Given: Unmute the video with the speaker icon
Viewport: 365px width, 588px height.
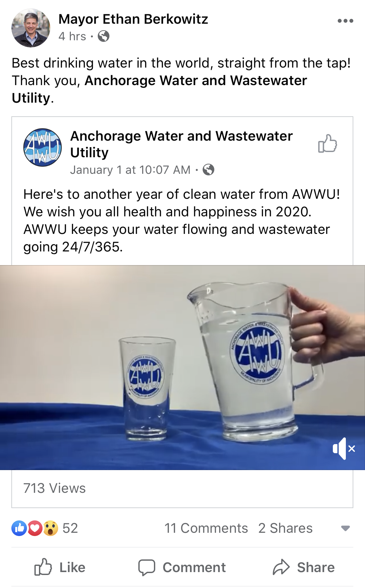Looking at the screenshot, I should pyautogui.click(x=344, y=449).
